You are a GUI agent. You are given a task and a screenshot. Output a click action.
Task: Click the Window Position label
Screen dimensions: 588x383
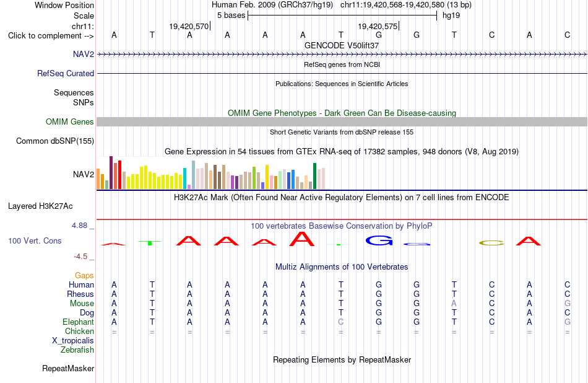[64, 5]
